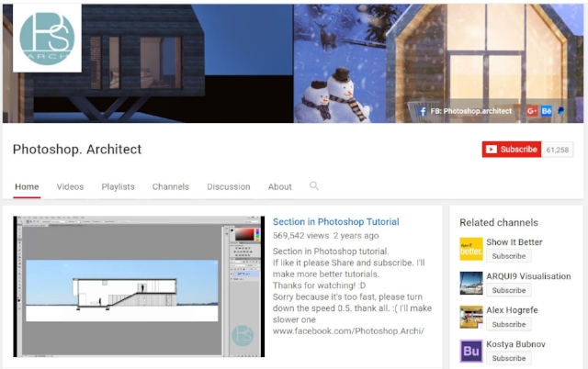The height and width of the screenshot is (369, 588).
Task: Open the Playlists tab
Action: [x=118, y=186]
